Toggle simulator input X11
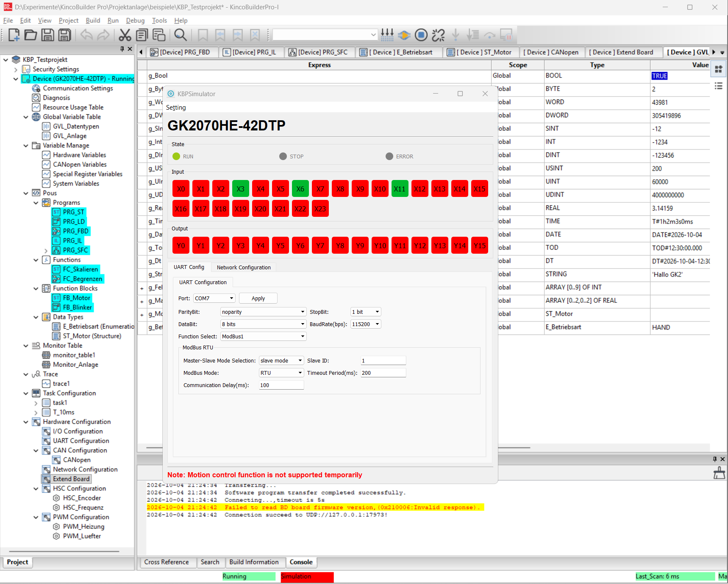Viewport: 728px width, 584px height. 400,189
